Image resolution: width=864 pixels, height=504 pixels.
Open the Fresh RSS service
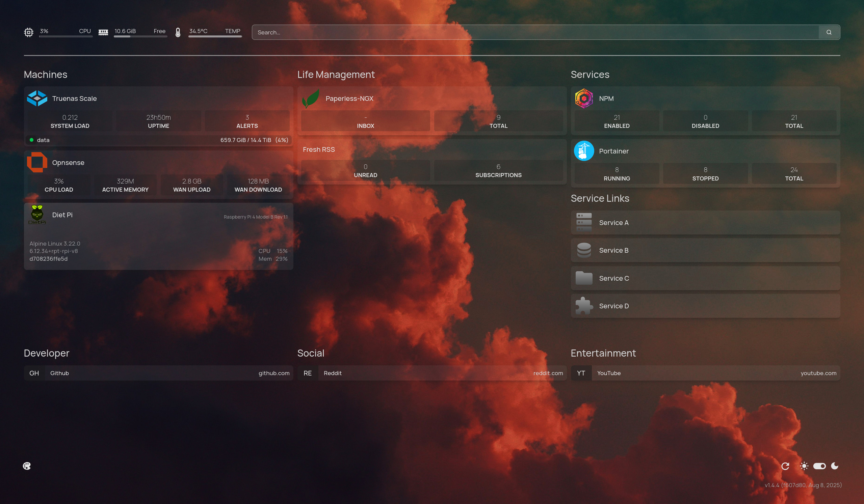[x=318, y=149]
